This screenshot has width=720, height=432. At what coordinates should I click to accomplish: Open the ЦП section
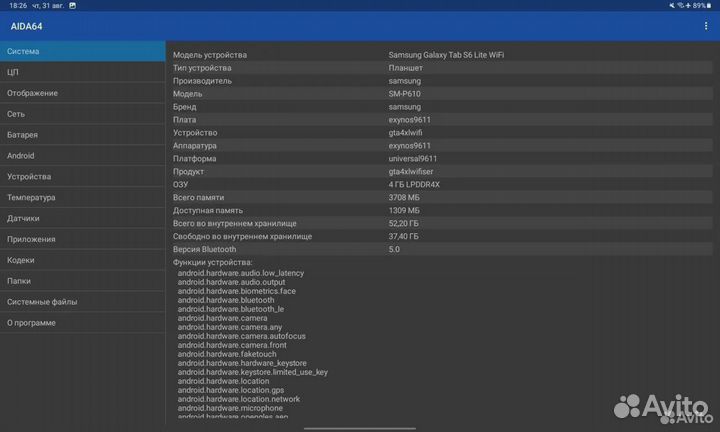click(x=83, y=72)
